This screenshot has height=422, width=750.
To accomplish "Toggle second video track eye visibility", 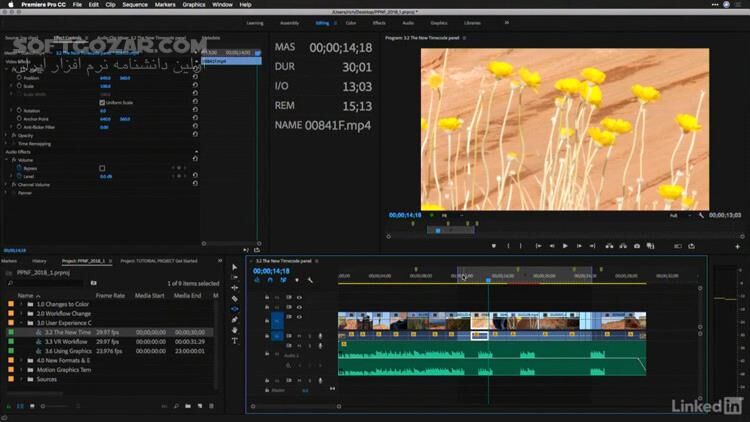I will point(299,307).
